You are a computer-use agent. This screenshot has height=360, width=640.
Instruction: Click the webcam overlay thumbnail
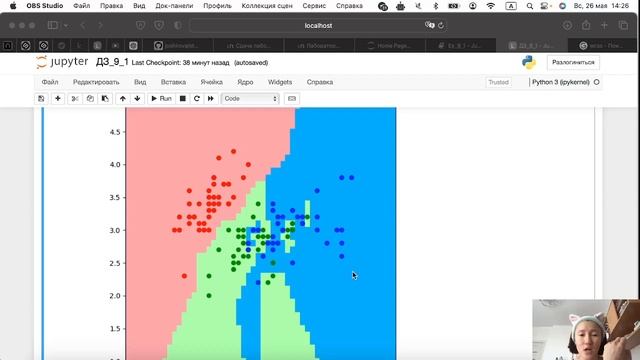coord(586,329)
